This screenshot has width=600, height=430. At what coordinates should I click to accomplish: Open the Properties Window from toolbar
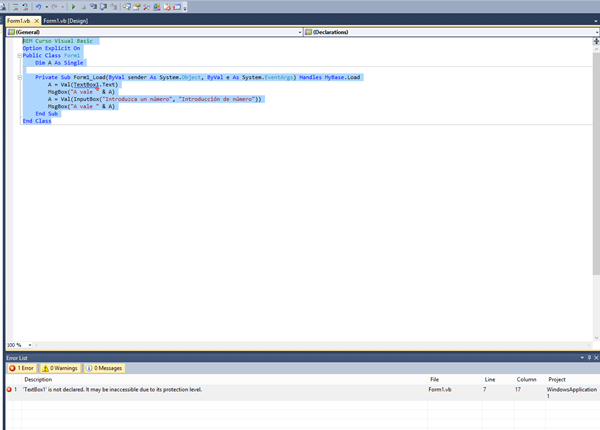(137, 7)
